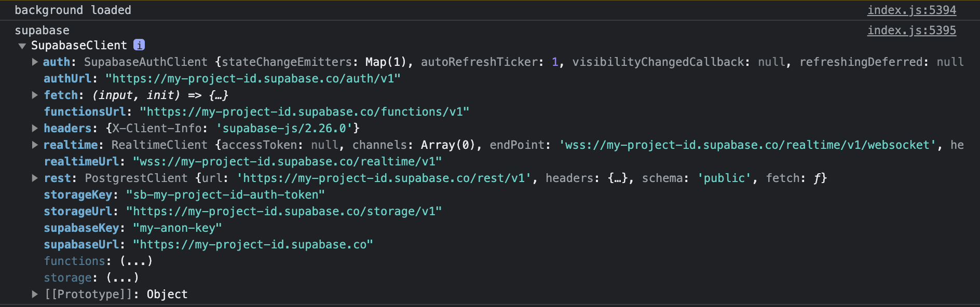Click the info icon beside SupabaseClient
Image resolution: width=980 pixels, height=307 pixels.
coord(139,45)
